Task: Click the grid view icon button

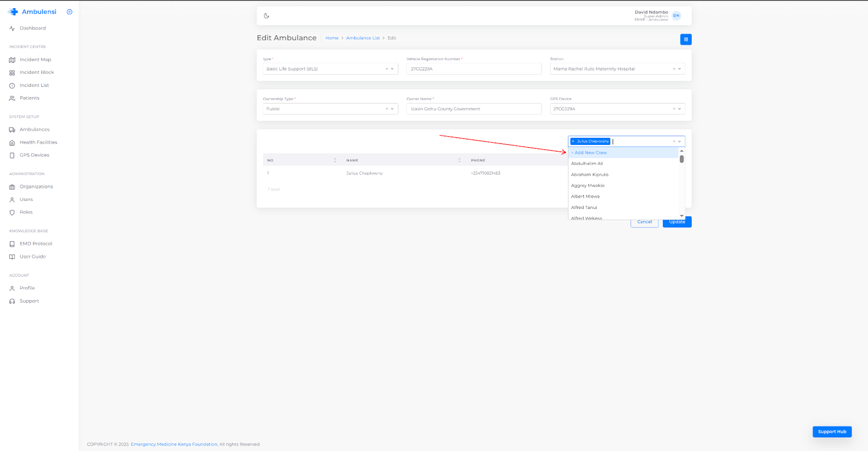Action: point(686,40)
